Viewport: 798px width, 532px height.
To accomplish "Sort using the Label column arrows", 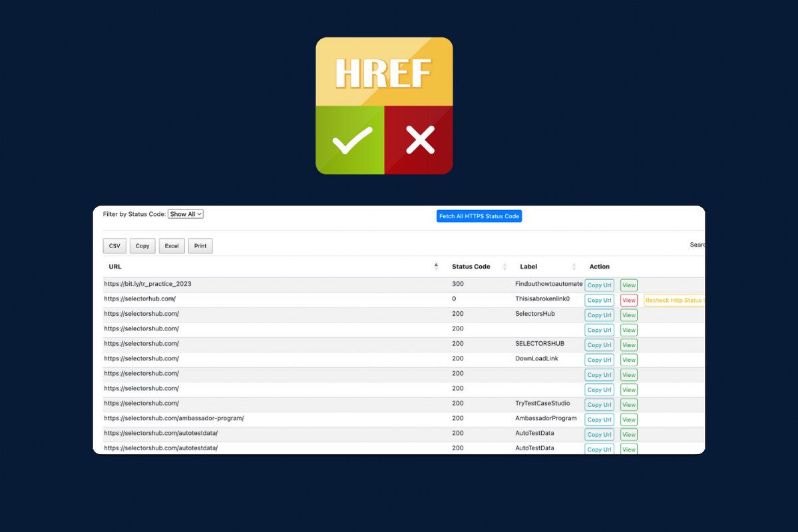I will point(574,267).
